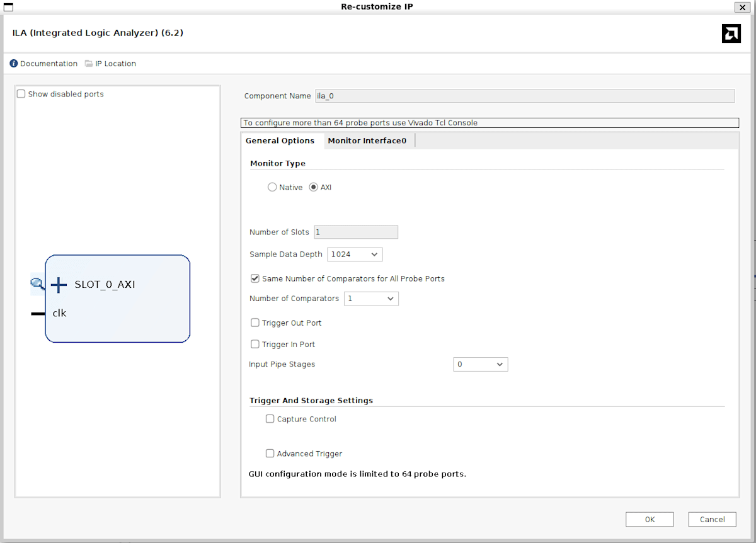This screenshot has width=756, height=543.
Task: Select the AXI monitor type
Action: click(x=314, y=187)
